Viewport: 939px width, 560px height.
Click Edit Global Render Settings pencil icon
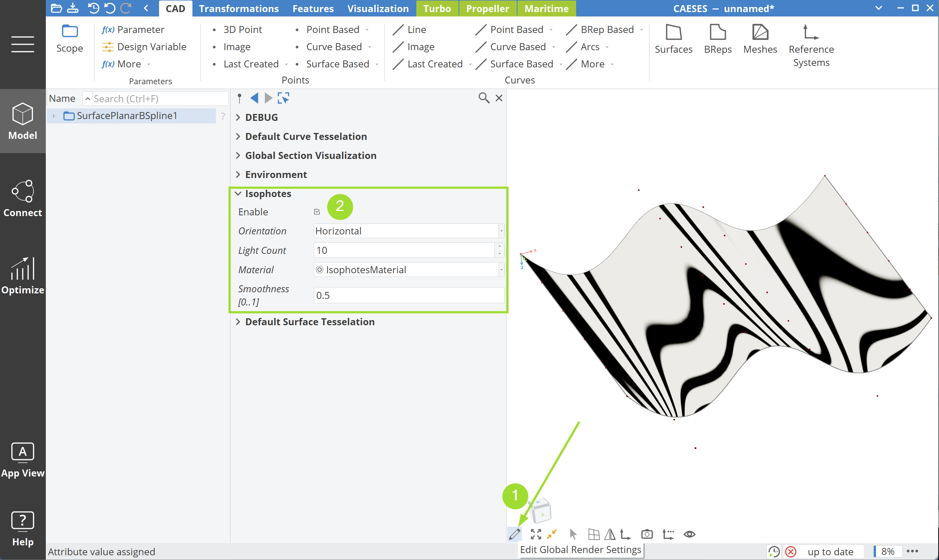tap(515, 534)
